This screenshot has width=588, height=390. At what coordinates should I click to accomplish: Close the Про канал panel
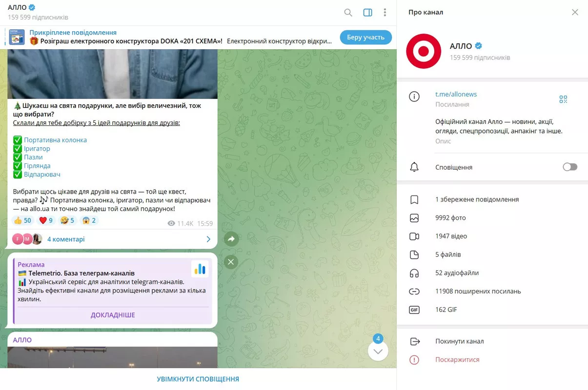575,12
